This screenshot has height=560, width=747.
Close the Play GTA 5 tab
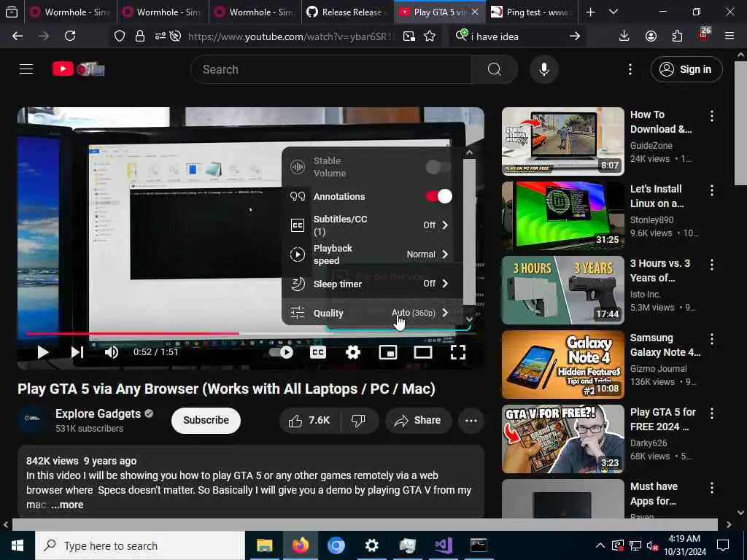(x=474, y=12)
